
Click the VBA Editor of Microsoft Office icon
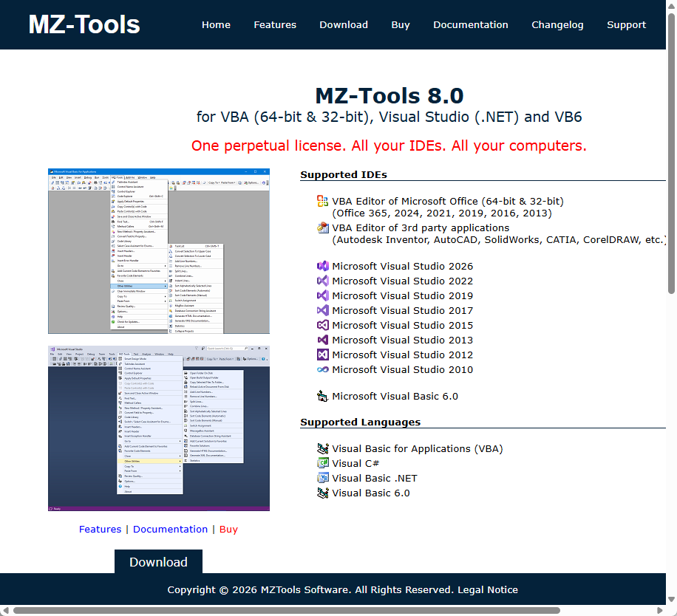point(322,201)
